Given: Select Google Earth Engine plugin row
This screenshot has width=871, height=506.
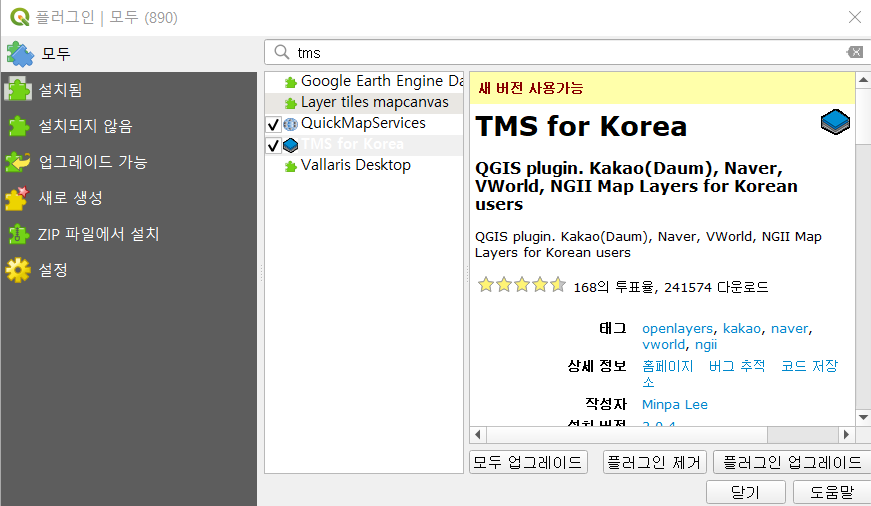Looking at the screenshot, I should point(364,82).
